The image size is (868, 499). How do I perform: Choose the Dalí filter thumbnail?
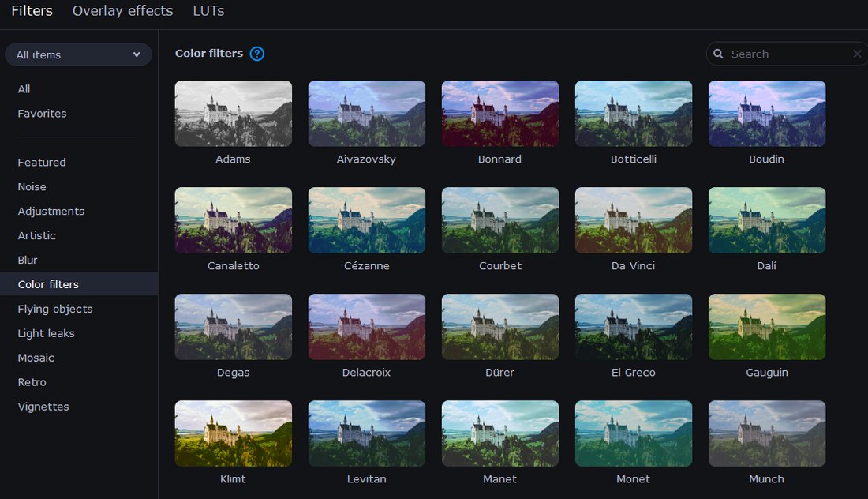pos(767,219)
